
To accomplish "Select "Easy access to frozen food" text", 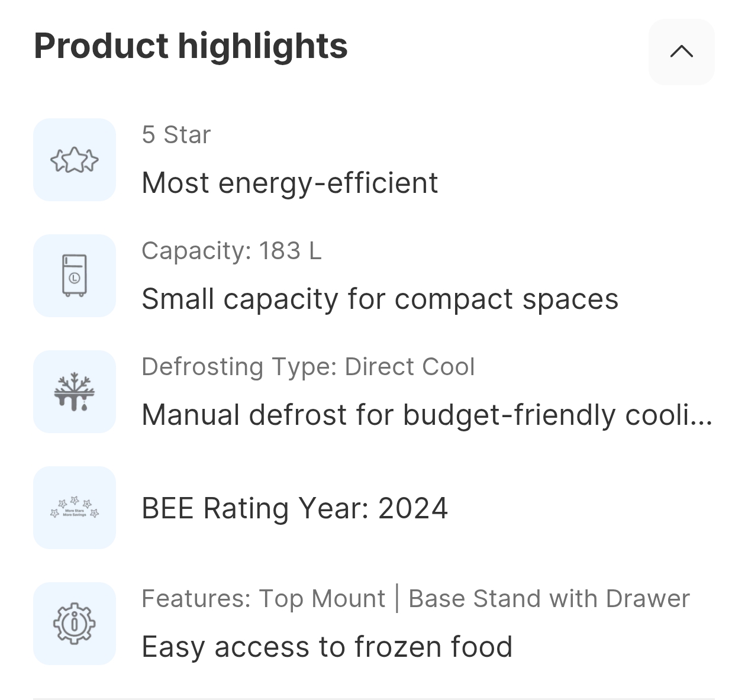I will pos(327,647).
